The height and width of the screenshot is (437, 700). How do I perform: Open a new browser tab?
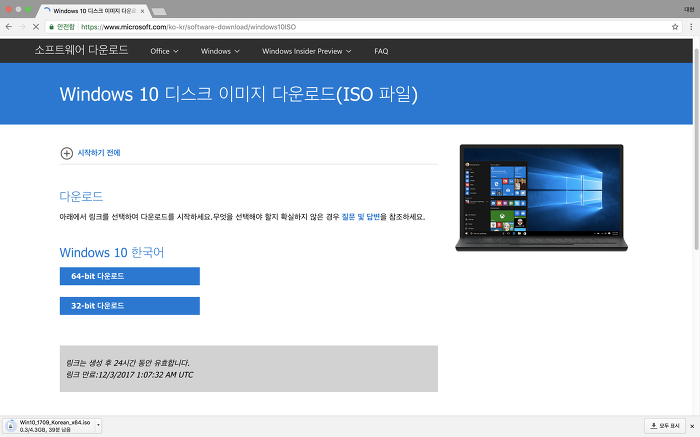click(x=158, y=11)
